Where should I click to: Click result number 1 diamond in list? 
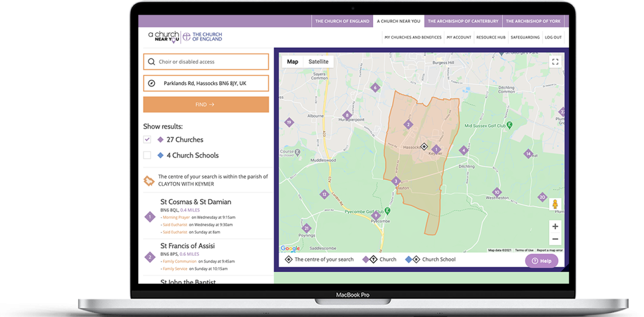(150, 217)
